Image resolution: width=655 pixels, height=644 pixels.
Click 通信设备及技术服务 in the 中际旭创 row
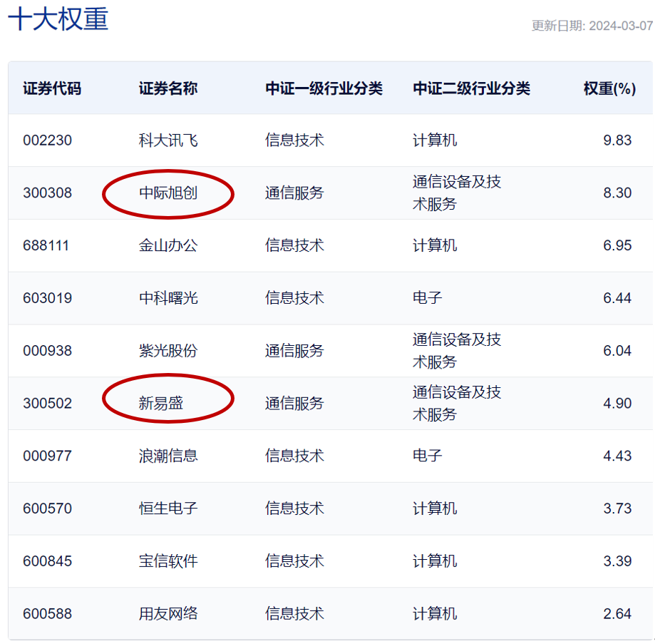pyautogui.click(x=457, y=193)
